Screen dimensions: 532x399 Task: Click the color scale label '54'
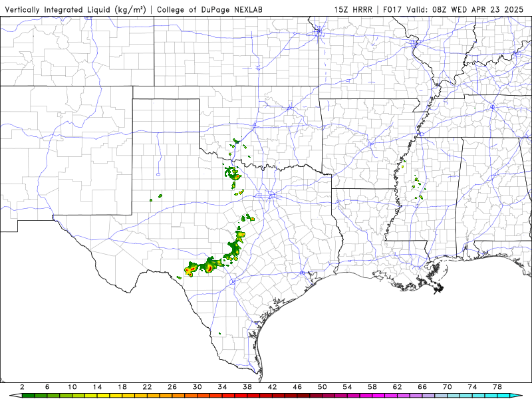click(x=347, y=387)
